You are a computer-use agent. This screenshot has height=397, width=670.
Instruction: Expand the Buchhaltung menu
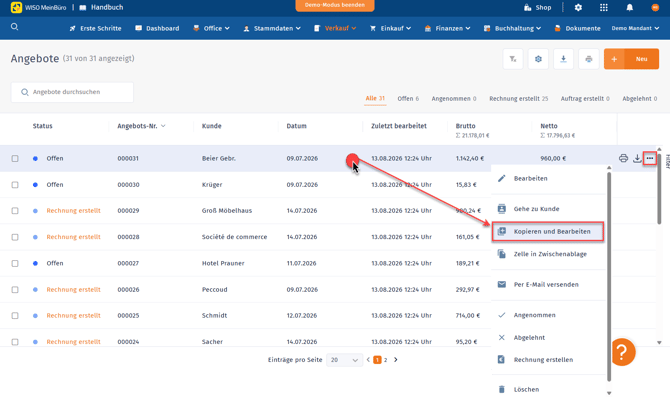point(512,28)
